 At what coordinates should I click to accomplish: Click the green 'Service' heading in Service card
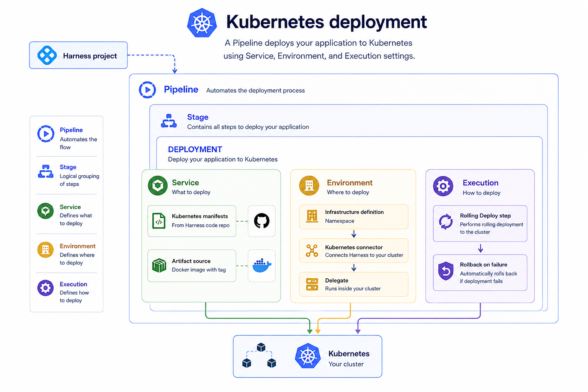(185, 183)
